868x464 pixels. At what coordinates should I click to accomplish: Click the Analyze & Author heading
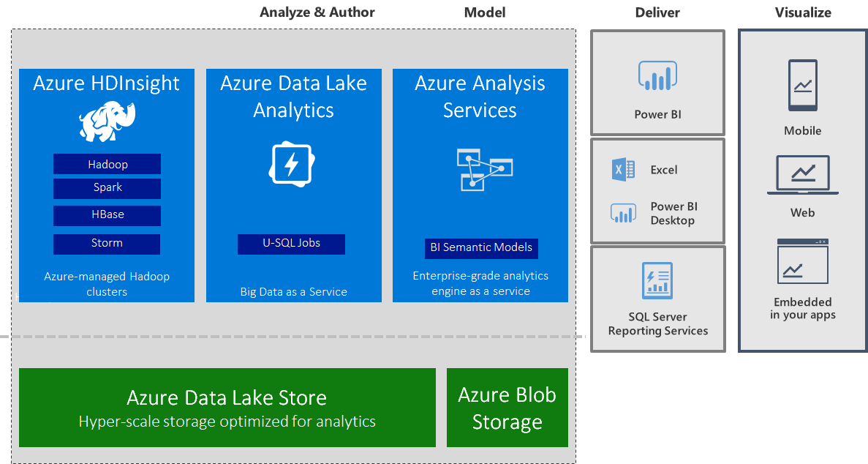tap(317, 12)
